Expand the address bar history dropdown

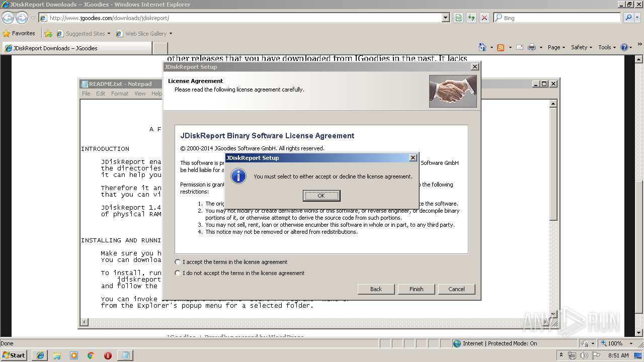[445, 18]
